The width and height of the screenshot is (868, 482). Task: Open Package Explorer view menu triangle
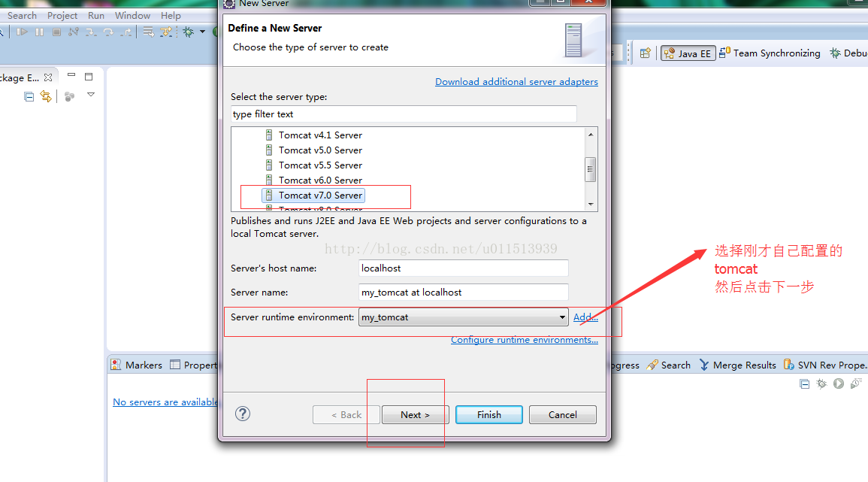click(91, 95)
